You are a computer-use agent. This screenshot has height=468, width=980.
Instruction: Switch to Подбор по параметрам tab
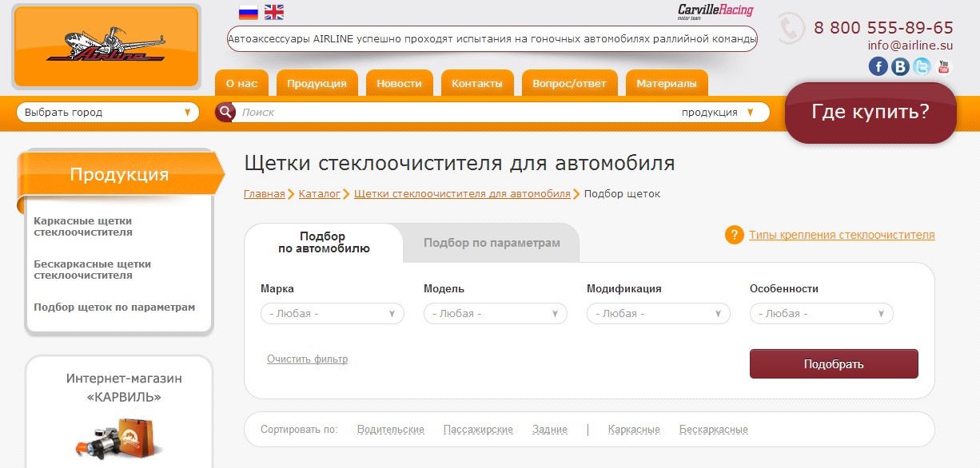tap(492, 243)
